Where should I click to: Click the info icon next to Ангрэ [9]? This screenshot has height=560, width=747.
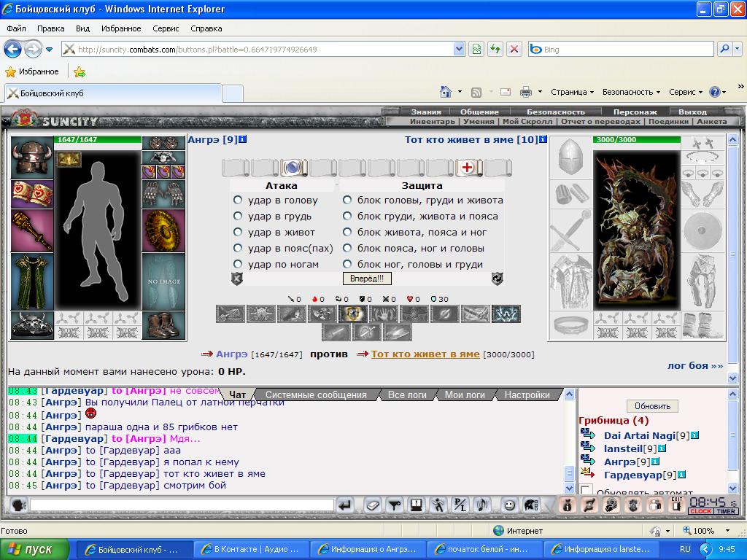click(x=242, y=139)
